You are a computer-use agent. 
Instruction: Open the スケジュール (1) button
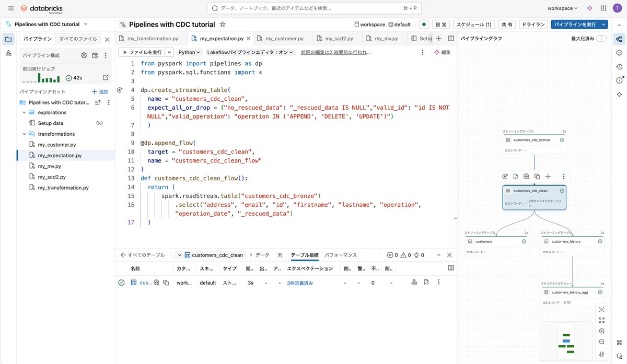474,25
